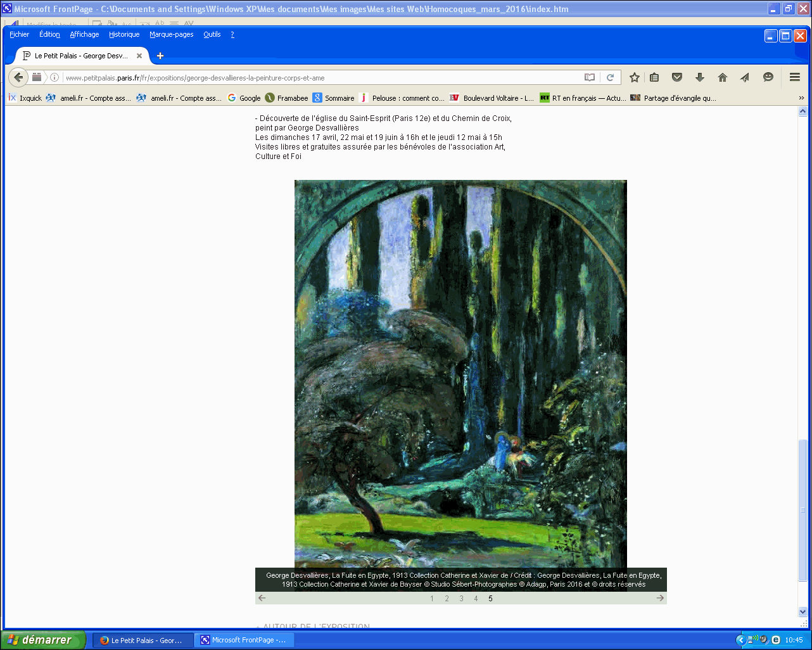The height and width of the screenshot is (650, 812).
Task: Open the RT en français bookmark
Action: click(583, 98)
